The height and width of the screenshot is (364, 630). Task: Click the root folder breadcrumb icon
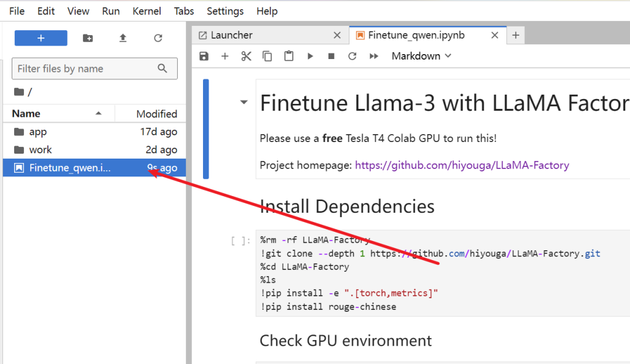tap(19, 92)
